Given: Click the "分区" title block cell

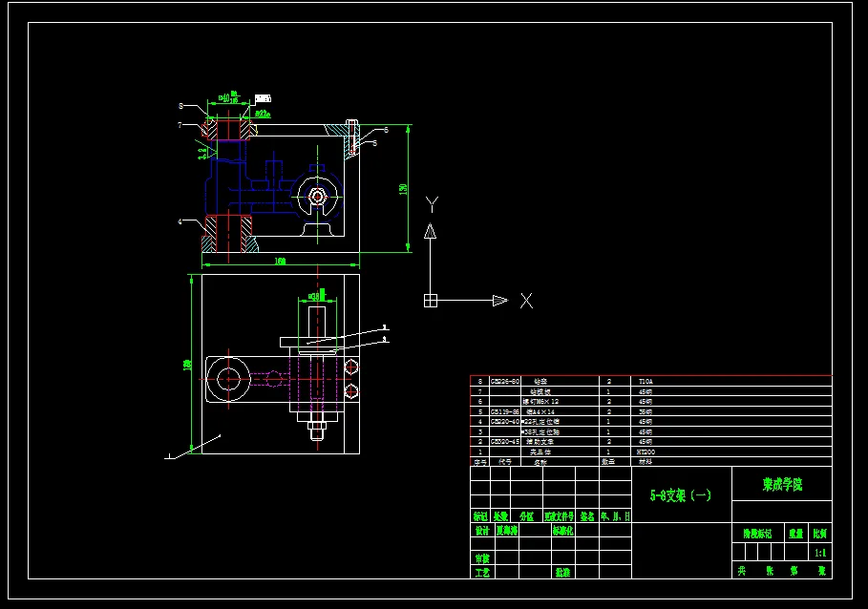Looking at the screenshot, I should coord(526,516).
